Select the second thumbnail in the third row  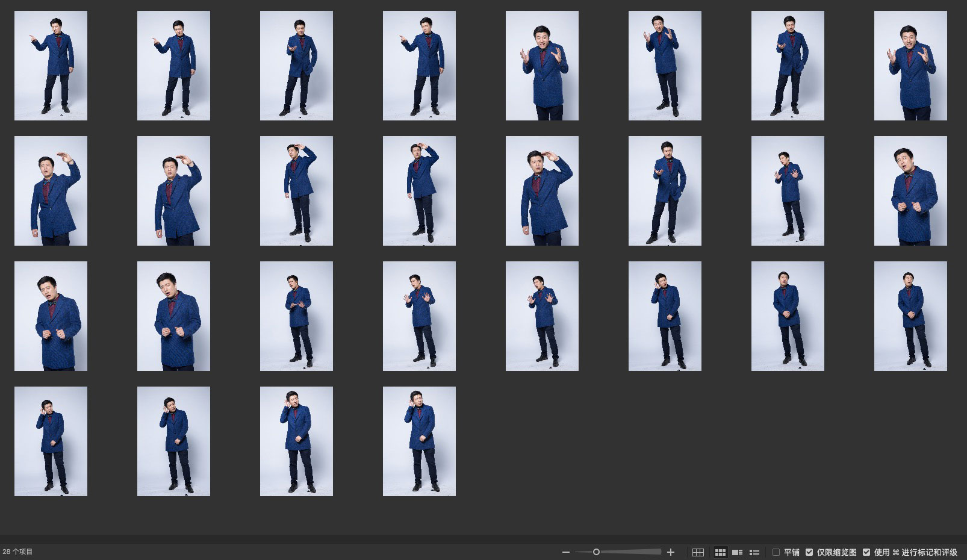[x=173, y=316]
